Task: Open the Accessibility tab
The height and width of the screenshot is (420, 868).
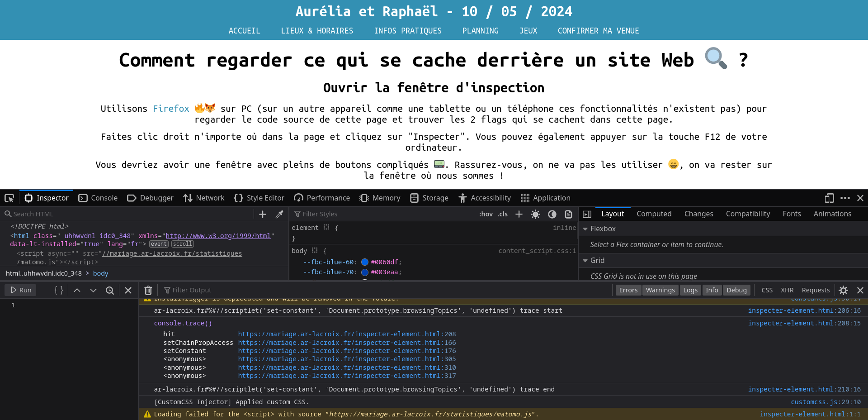Action: coord(484,198)
